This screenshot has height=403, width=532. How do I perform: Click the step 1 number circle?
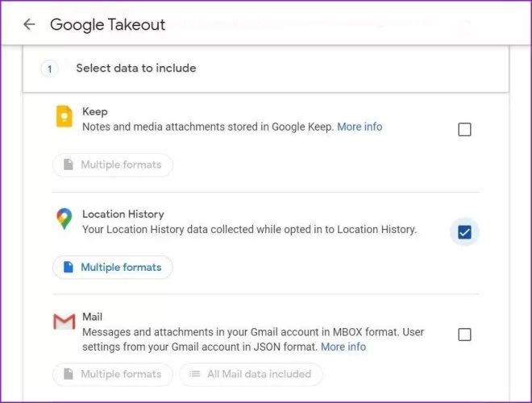(49, 69)
